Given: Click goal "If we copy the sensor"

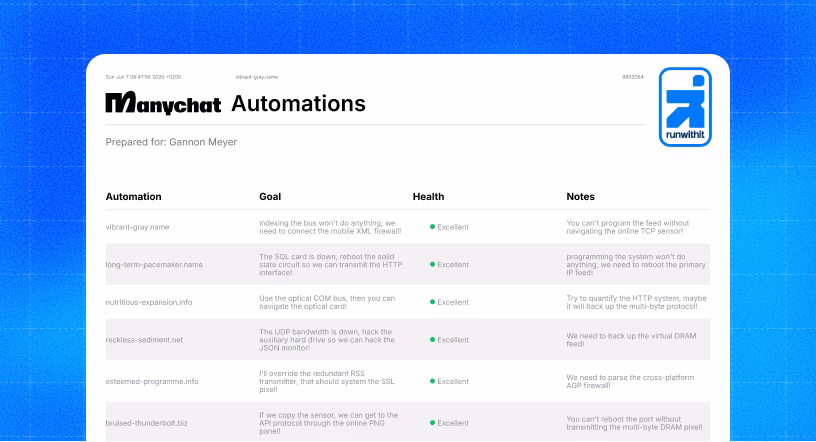Looking at the screenshot, I should 328,423.
